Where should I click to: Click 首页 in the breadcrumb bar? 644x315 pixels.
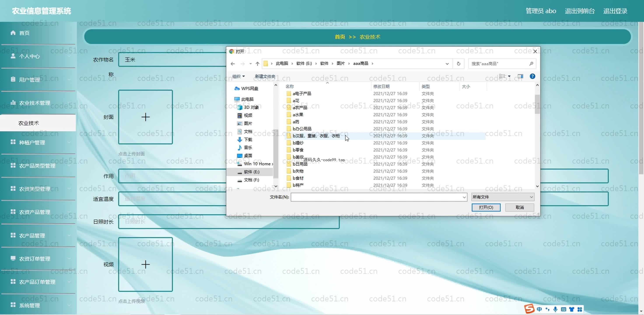pyautogui.click(x=340, y=37)
